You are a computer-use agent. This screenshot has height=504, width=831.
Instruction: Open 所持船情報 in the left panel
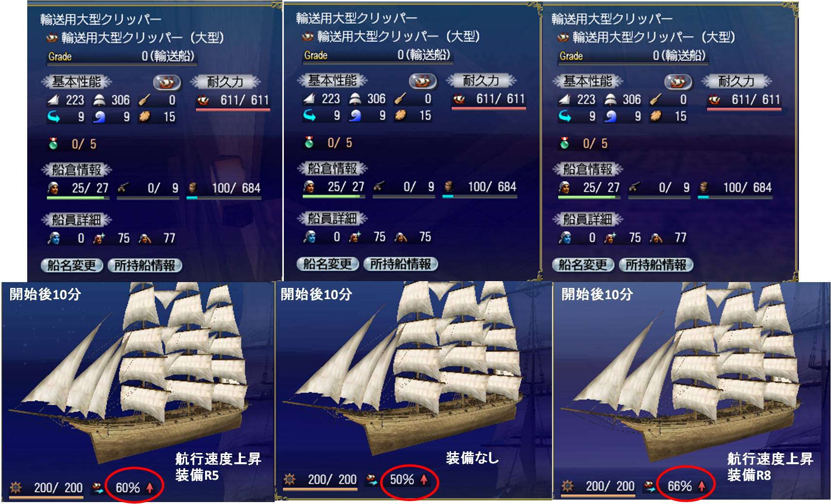[x=144, y=265]
